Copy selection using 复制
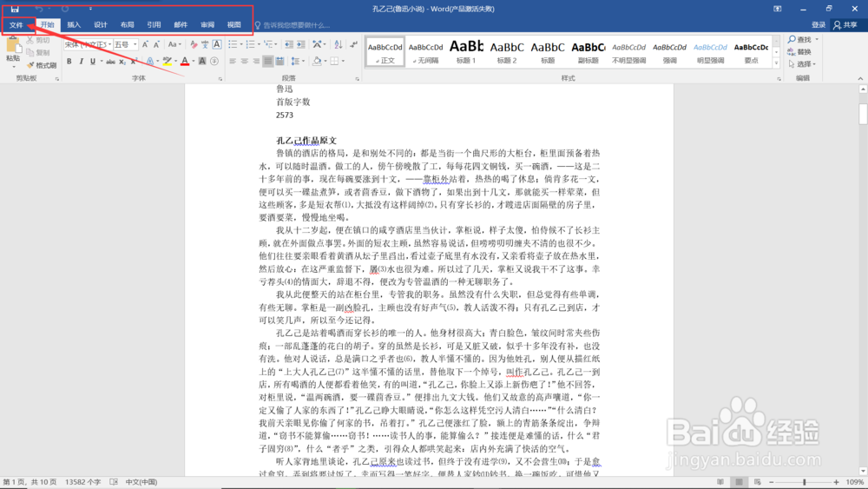The width and height of the screenshot is (868, 489). [x=38, y=53]
